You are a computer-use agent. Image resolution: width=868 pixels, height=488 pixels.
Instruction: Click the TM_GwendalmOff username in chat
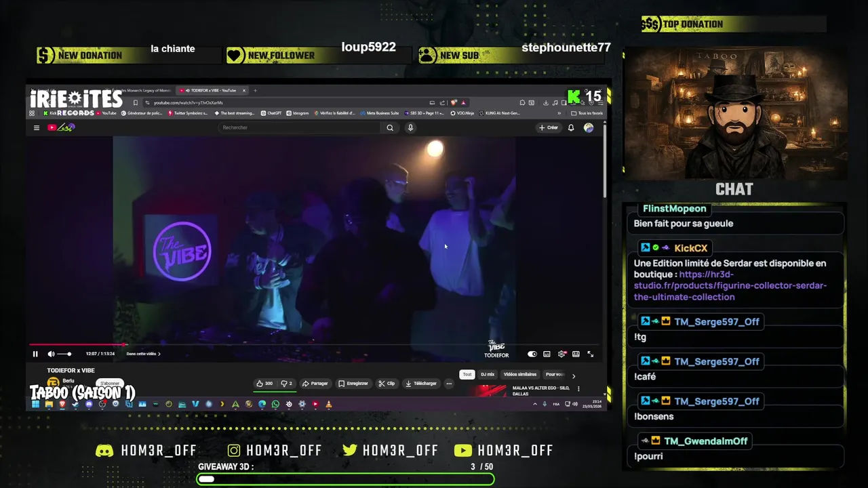coord(705,441)
